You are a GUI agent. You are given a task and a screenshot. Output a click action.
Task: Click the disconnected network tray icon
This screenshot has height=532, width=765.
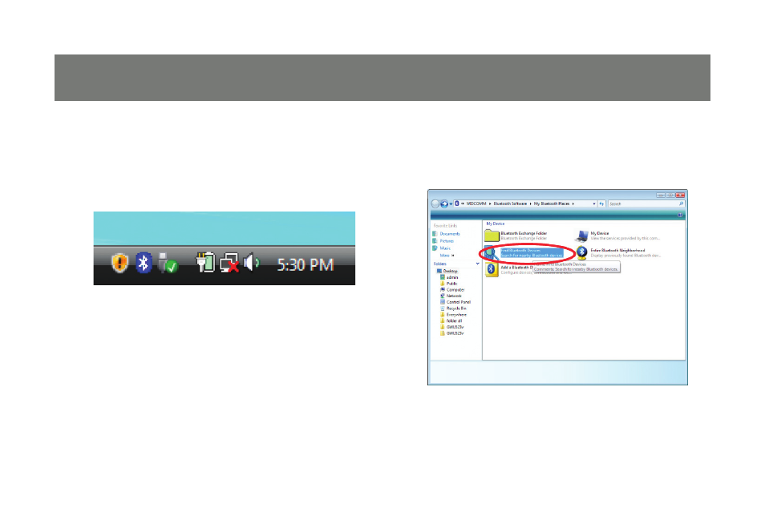tap(229, 263)
